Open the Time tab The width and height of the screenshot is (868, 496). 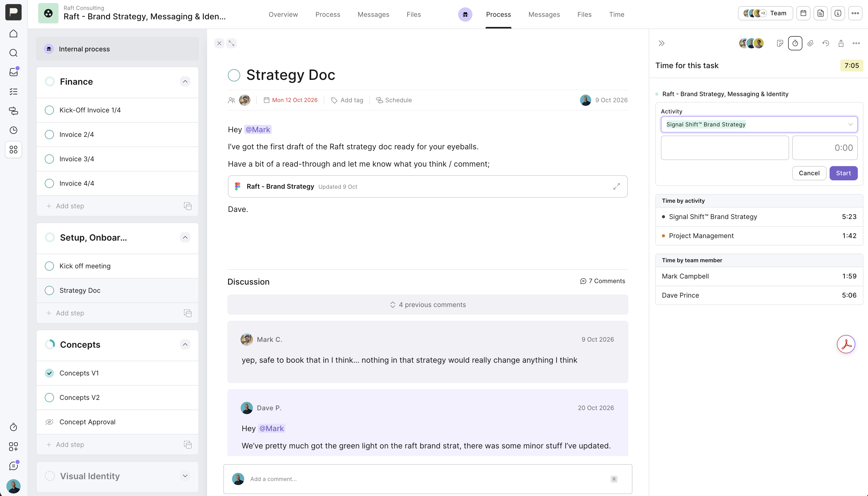click(x=617, y=14)
